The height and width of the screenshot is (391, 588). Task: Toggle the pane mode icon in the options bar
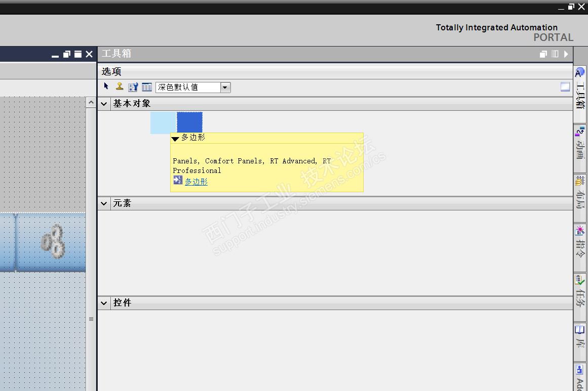(x=565, y=87)
